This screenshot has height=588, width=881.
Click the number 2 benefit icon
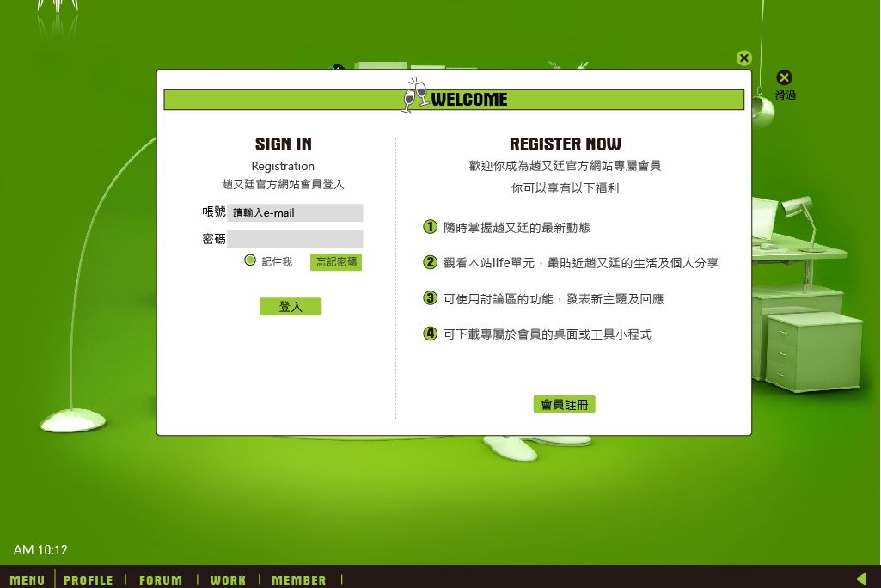tap(431, 262)
